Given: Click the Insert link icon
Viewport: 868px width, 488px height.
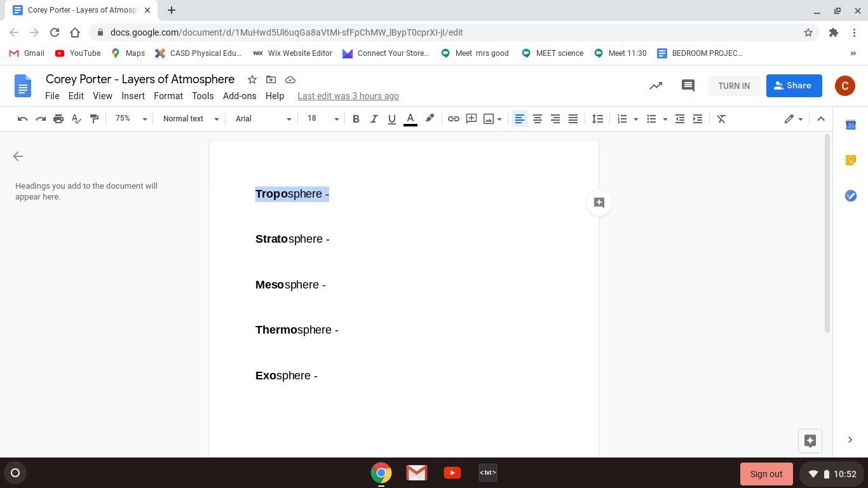Looking at the screenshot, I should (453, 119).
